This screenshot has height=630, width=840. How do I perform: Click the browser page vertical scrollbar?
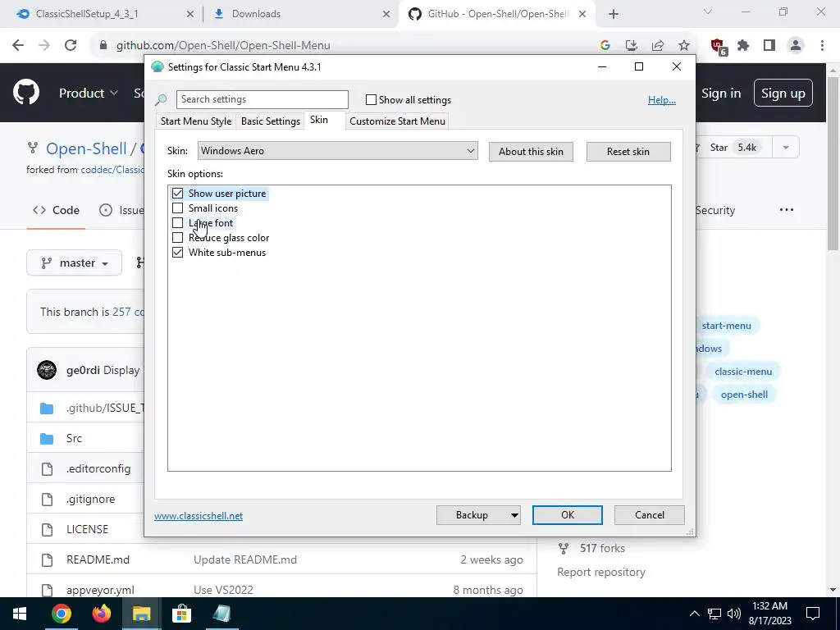tap(833, 163)
